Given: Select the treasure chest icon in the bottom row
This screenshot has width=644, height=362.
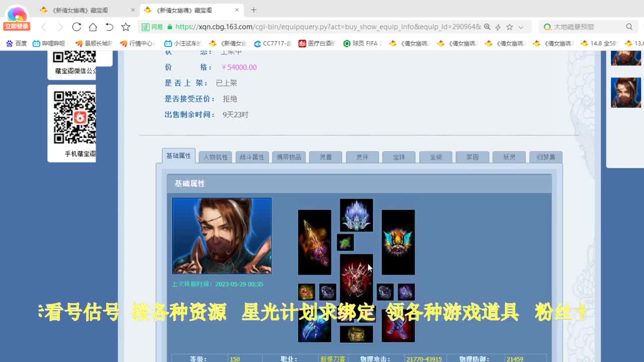Looking at the screenshot, I should tap(356, 334).
